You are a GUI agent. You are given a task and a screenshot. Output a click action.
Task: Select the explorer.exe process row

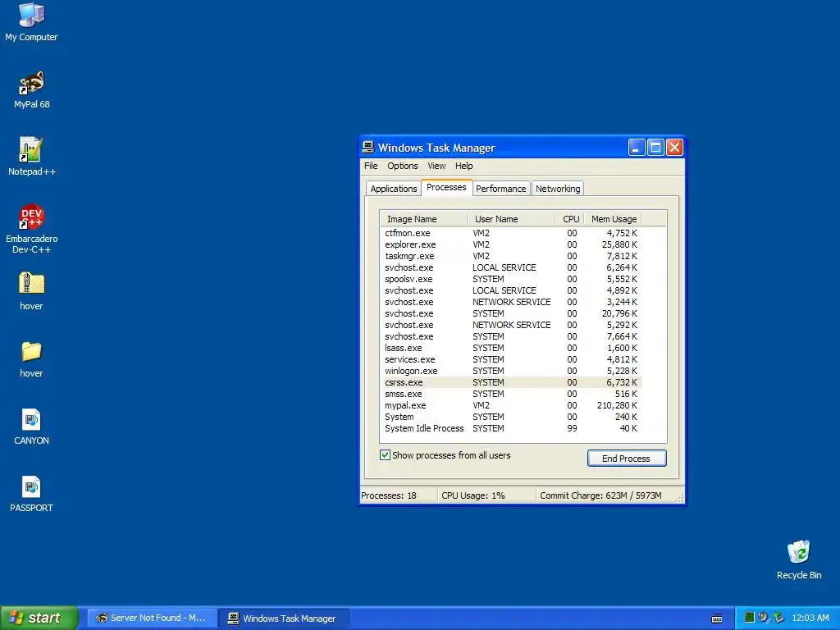[512, 244]
